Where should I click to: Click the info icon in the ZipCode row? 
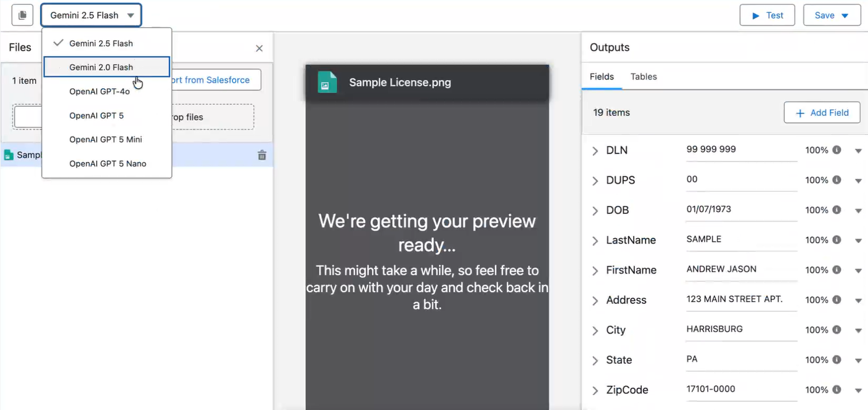837,390
